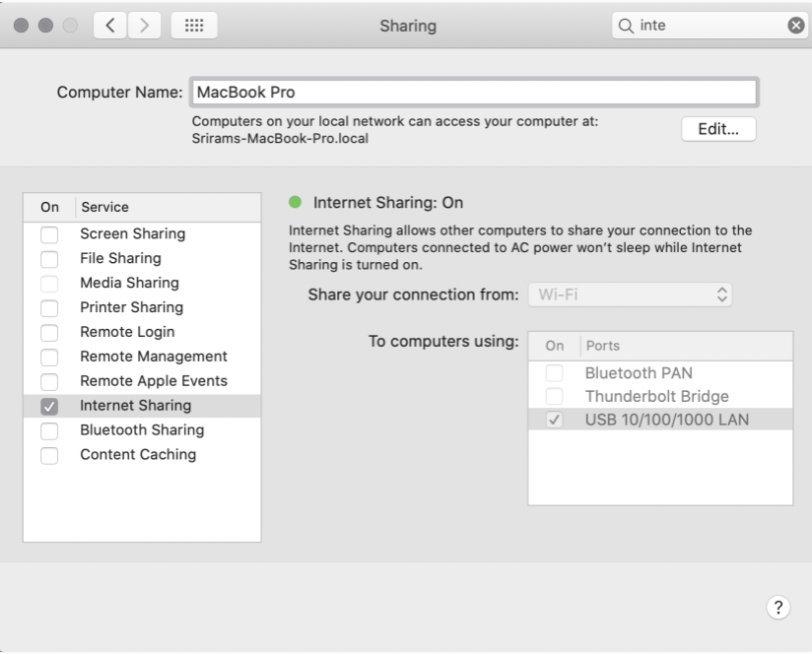Viewport: 812px width, 654px height.
Task: Enable the Remote Apple Events checkbox
Action: coord(49,382)
